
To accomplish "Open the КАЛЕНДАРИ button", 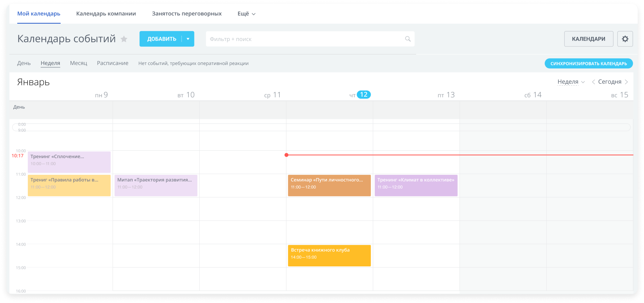I will 589,39.
